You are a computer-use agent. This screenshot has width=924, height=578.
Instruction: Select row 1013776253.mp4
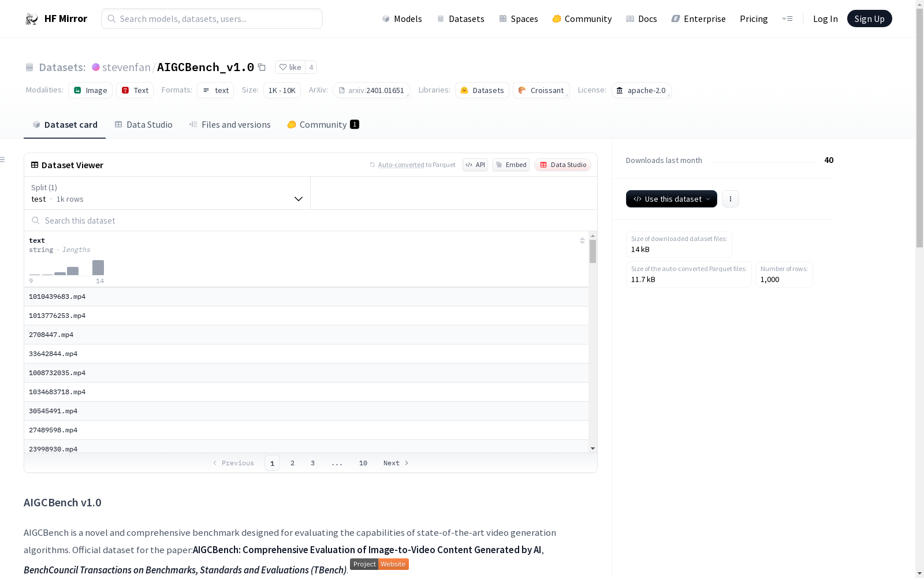click(306, 316)
